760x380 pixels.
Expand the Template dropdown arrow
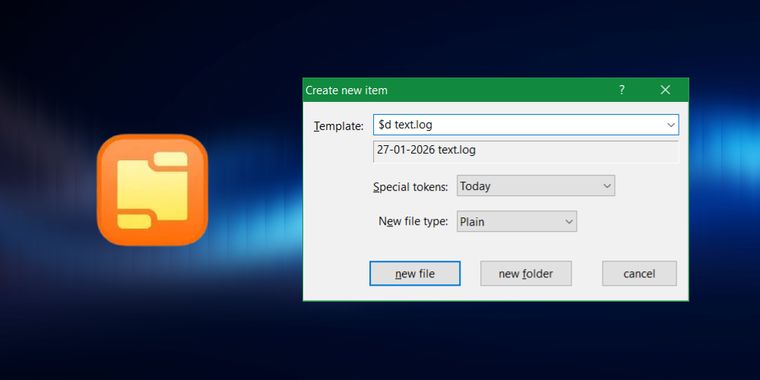671,125
